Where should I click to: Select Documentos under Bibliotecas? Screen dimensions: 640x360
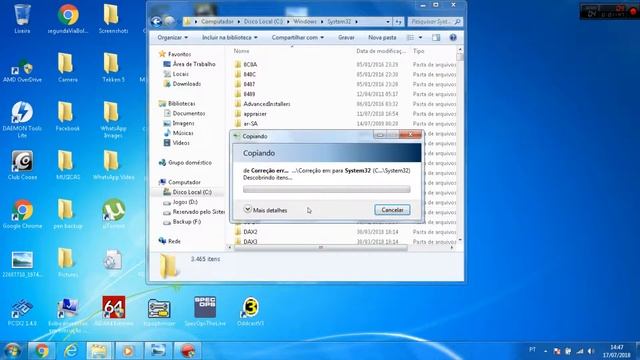(x=184, y=113)
